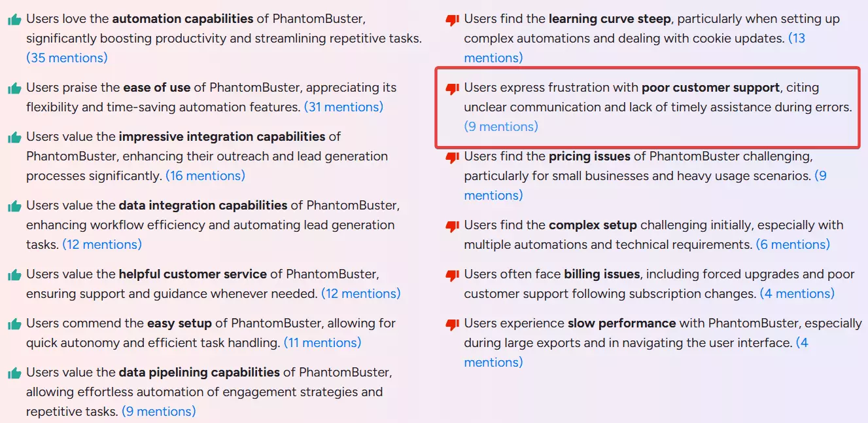This screenshot has width=868, height=423.
Task: Open the 31 mentions link
Action: (x=343, y=107)
